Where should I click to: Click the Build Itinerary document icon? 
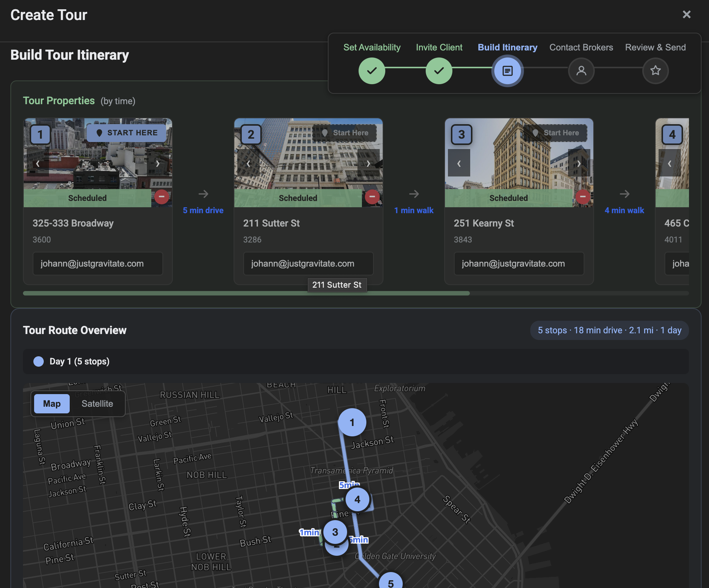point(507,70)
